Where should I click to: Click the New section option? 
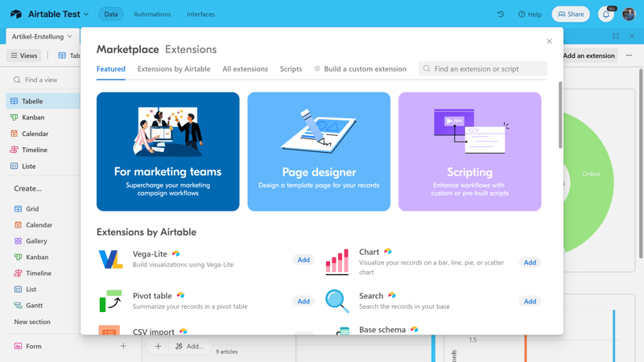[32, 322]
